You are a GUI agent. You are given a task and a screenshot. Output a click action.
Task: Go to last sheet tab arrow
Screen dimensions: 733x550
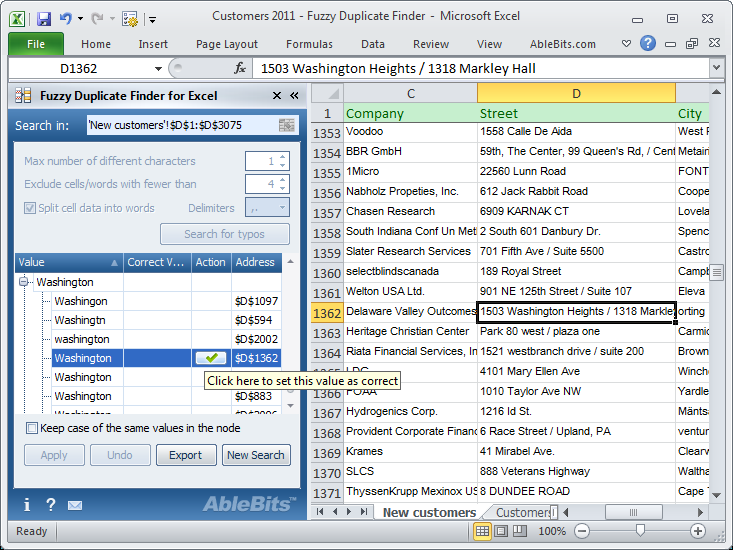click(x=364, y=512)
